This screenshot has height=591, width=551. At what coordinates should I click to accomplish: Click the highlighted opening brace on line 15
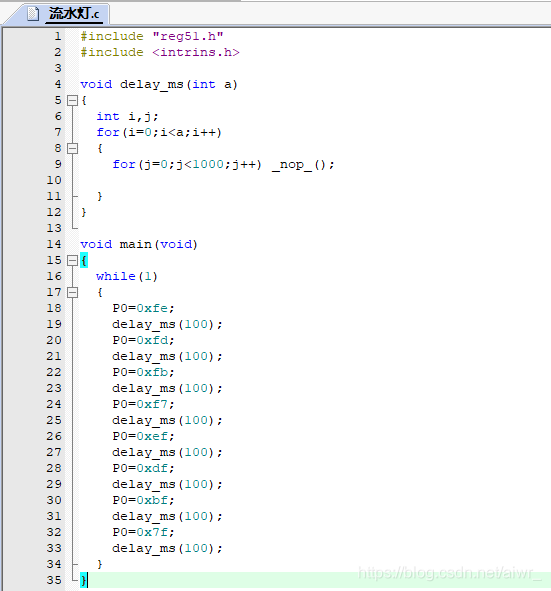pyautogui.click(x=84, y=260)
